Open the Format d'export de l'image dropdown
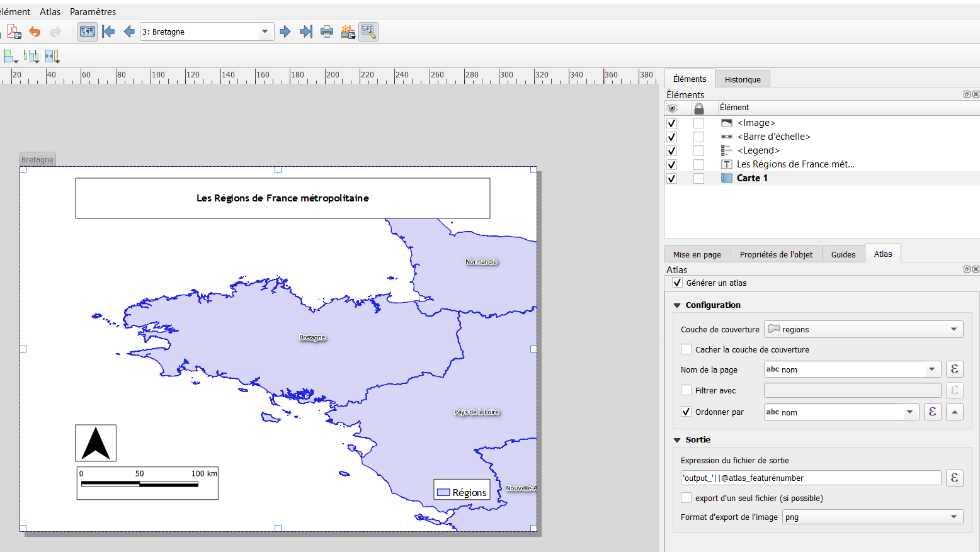The image size is (980, 552). pos(872,517)
